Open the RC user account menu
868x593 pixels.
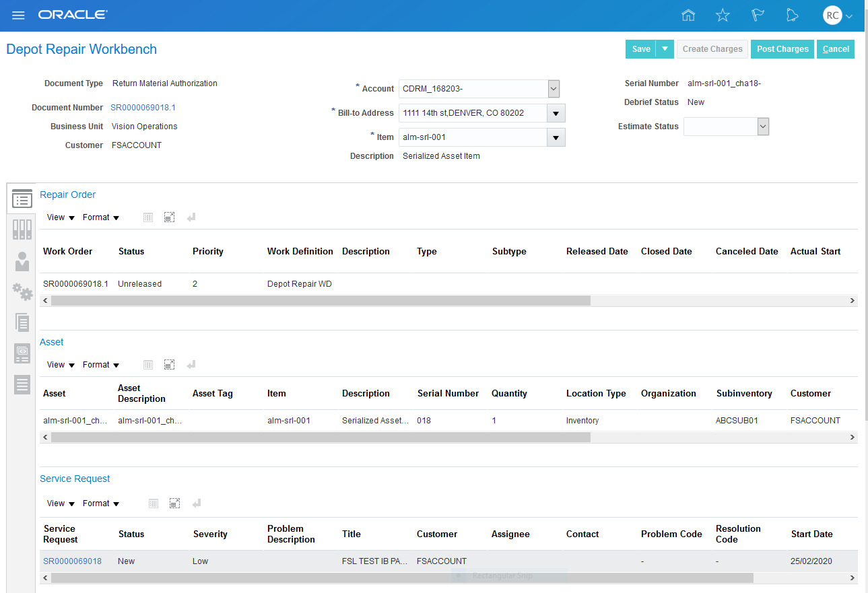coord(838,15)
